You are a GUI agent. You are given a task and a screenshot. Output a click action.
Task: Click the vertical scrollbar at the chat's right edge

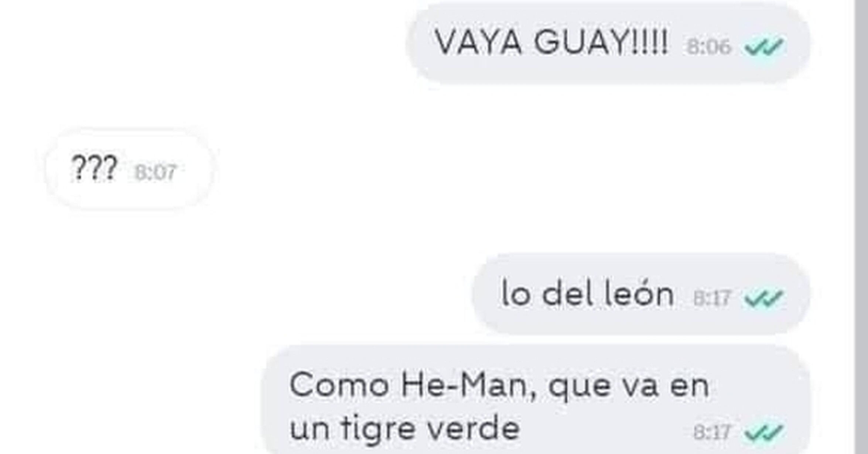(861, 227)
